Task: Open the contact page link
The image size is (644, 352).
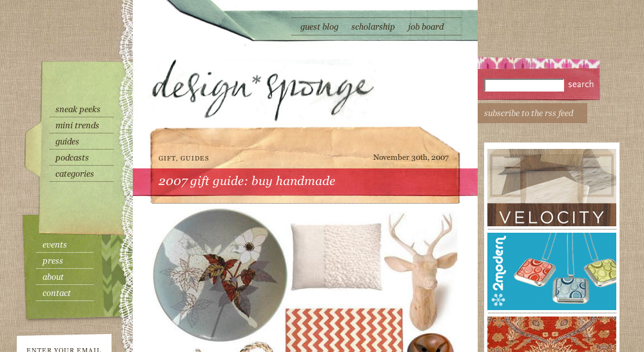Action: 56,293
